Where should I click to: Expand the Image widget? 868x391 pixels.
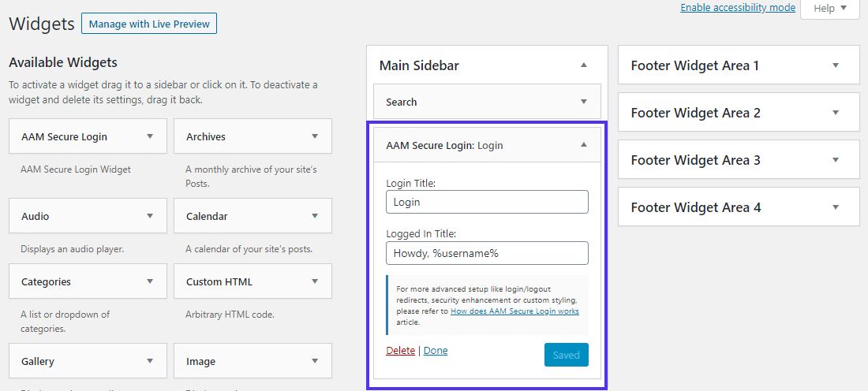click(315, 361)
